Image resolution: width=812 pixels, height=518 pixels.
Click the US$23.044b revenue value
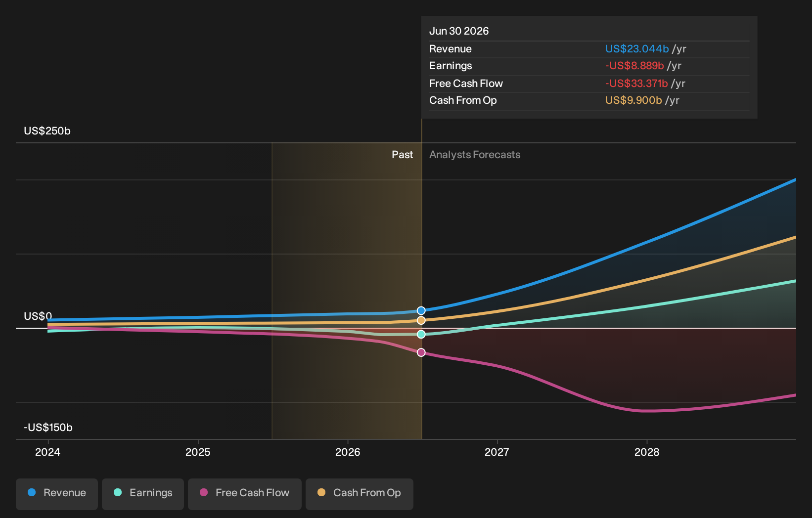click(637, 49)
